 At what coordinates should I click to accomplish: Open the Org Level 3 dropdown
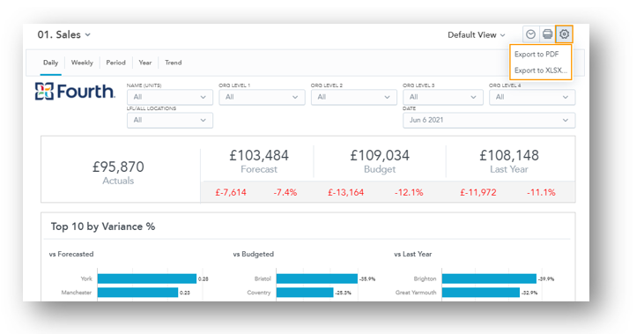(x=443, y=97)
